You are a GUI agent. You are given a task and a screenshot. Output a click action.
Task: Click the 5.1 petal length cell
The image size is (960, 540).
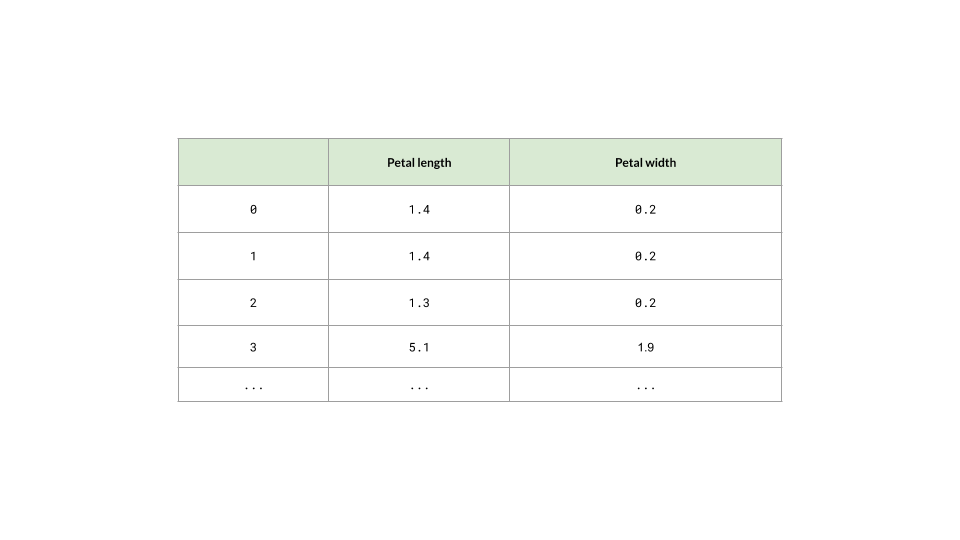[419, 347]
